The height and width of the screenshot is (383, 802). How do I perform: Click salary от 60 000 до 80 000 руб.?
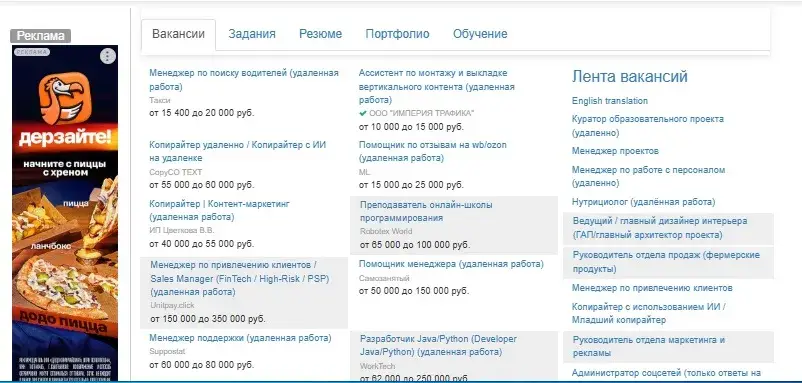[202, 365]
